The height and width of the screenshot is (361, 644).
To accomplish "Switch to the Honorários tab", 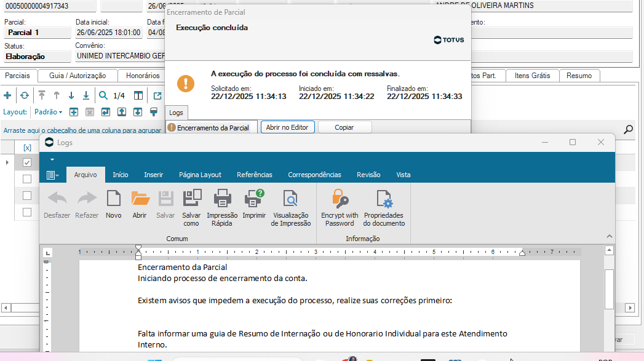I will pyautogui.click(x=143, y=76).
